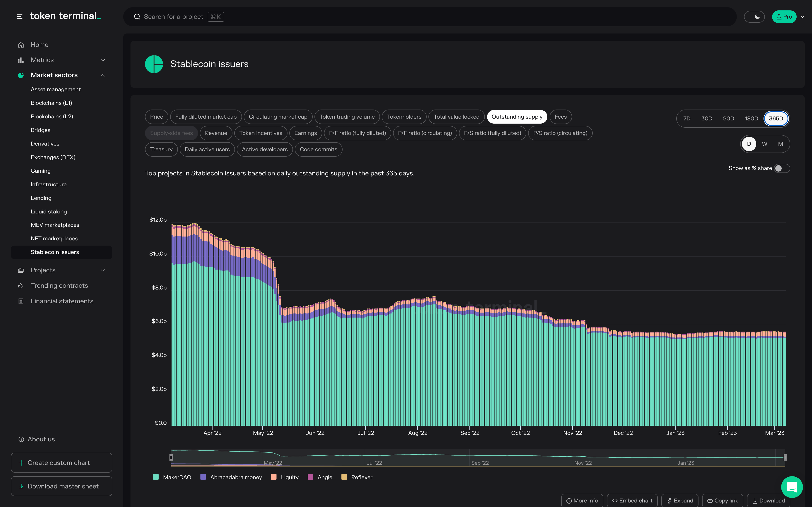
Task: Click the About us info icon
Action: 21,439
